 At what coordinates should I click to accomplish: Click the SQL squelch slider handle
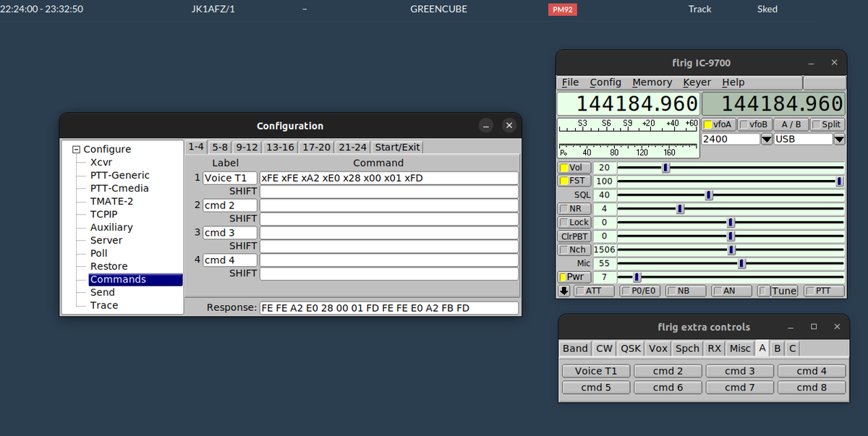pyautogui.click(x=709, y=195)
